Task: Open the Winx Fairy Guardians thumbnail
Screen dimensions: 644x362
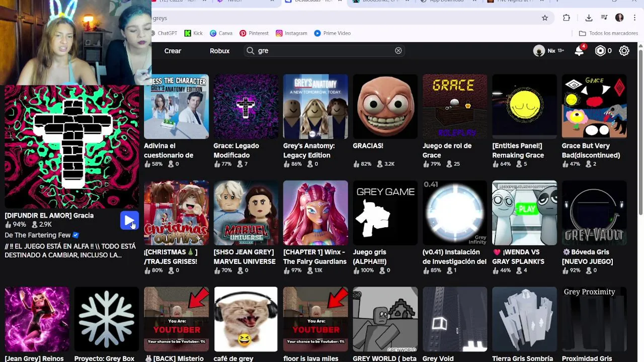Action: [315, 213]
